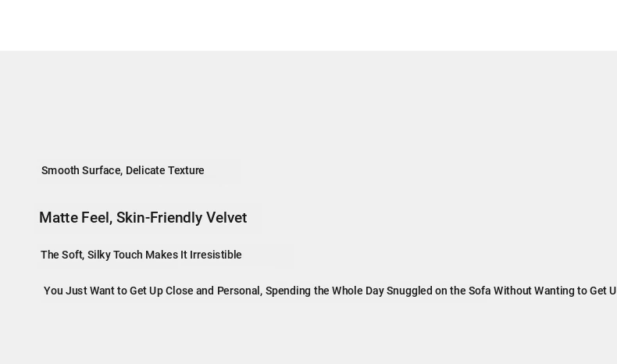Image resolution: width=617 pixels, height=364 pixels.
Task: Click the word 'Feel,' in the heading
Action: tap(97, 218)
